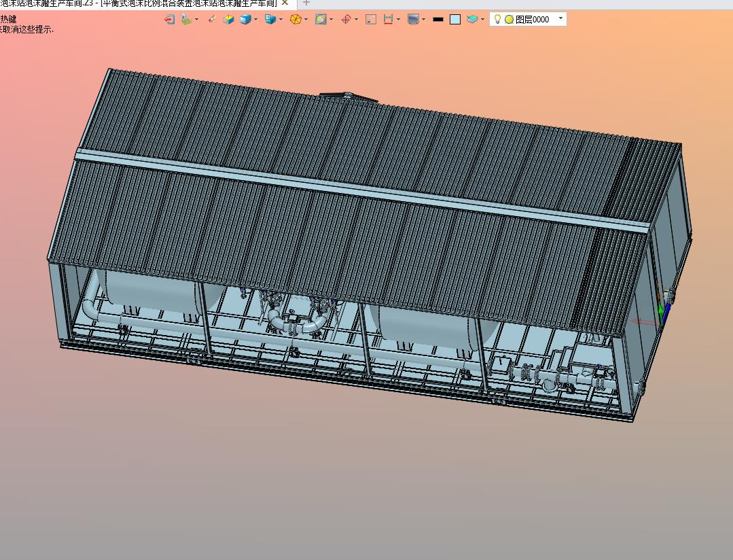
Task: Toggle the light bulb layer visibility icon
Action: (x=497, y=19)
